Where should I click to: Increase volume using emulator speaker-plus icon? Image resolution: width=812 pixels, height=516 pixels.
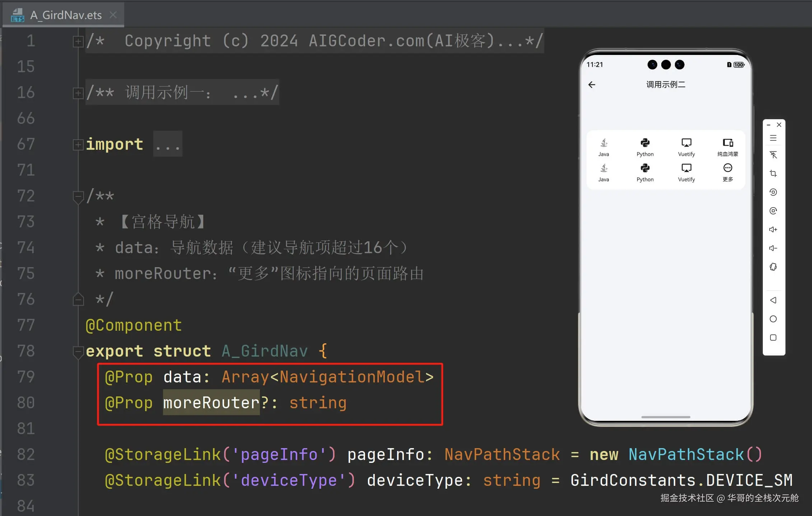[773, 229]
